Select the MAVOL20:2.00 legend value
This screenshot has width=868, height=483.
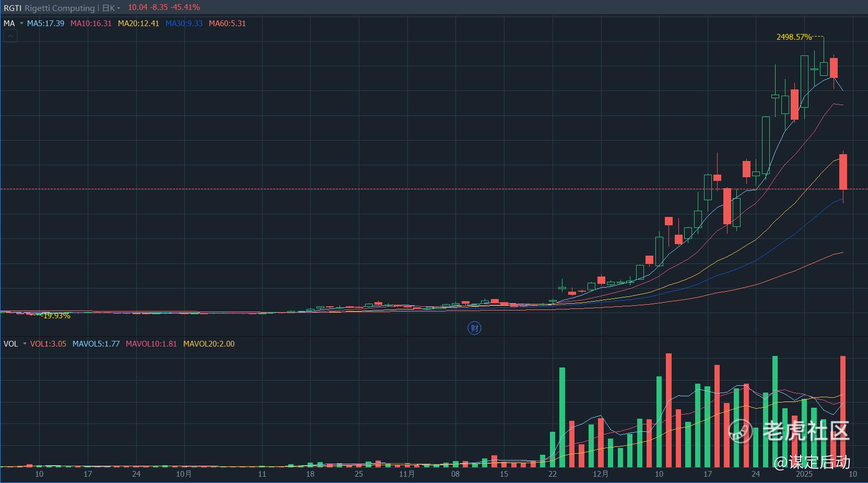click(x=209, y=344)
